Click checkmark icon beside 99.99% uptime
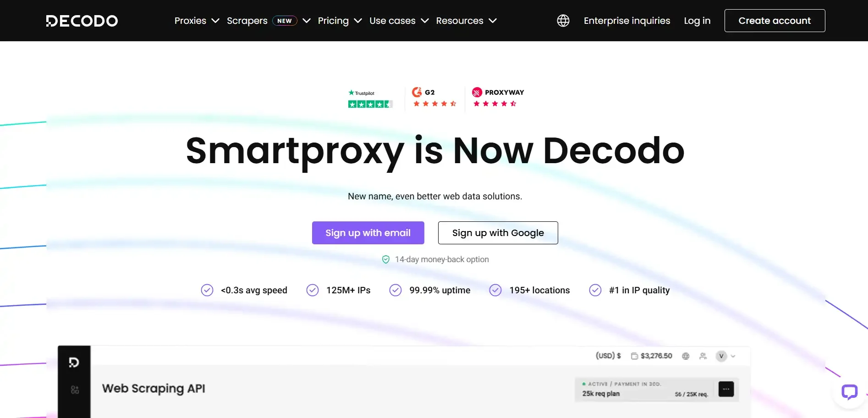868x418 pixels. pos(396,290)
